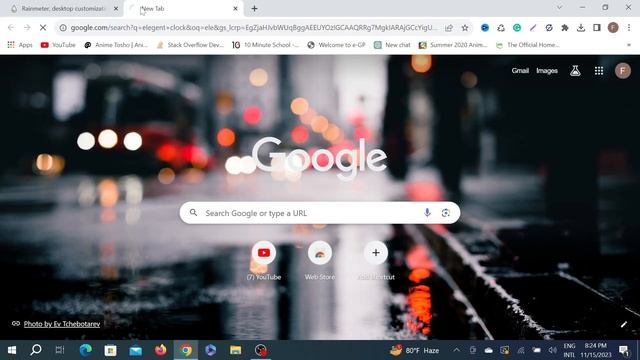This screenshot has width=640, height=360.
Task: Stop loading the page
Action: [43, 28]
